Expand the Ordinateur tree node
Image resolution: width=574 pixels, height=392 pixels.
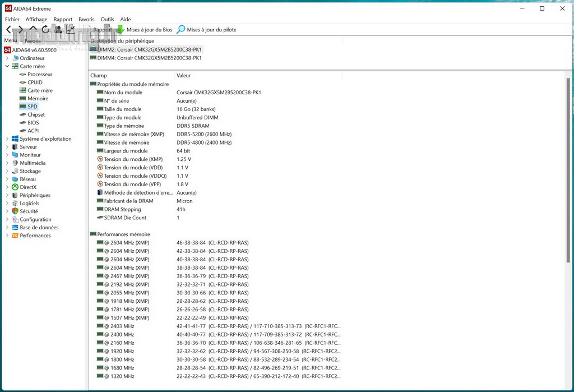pos(7,58)
